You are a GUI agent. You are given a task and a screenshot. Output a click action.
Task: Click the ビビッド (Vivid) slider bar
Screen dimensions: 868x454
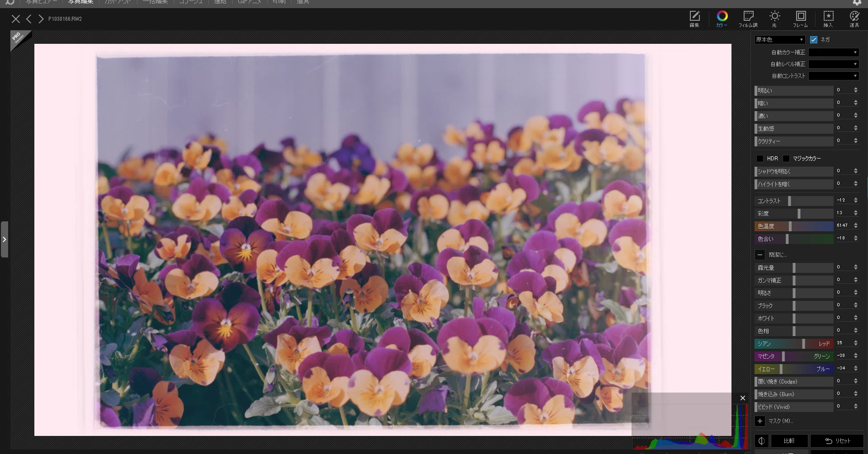794,407
